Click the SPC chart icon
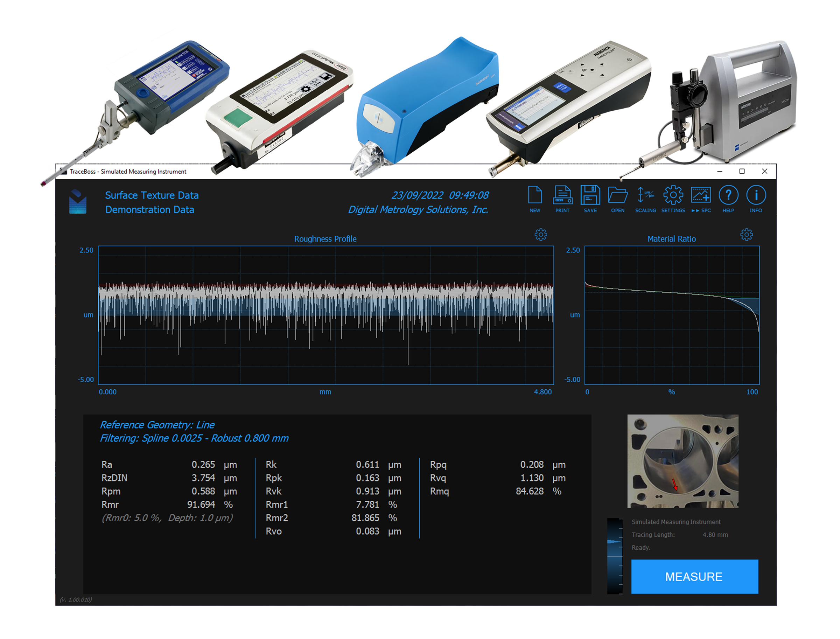This screenshot has height=639, width=840. click(x=700, y=195)
